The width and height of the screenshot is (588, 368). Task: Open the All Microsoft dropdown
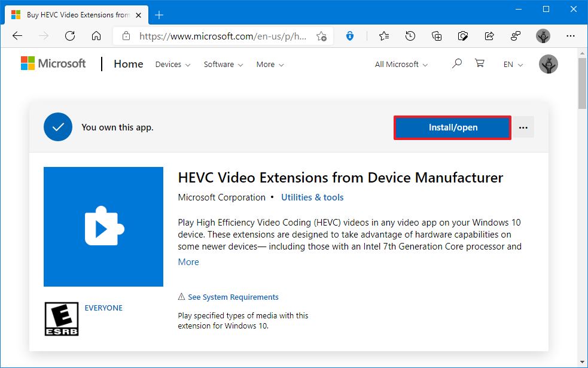(401, 65)
